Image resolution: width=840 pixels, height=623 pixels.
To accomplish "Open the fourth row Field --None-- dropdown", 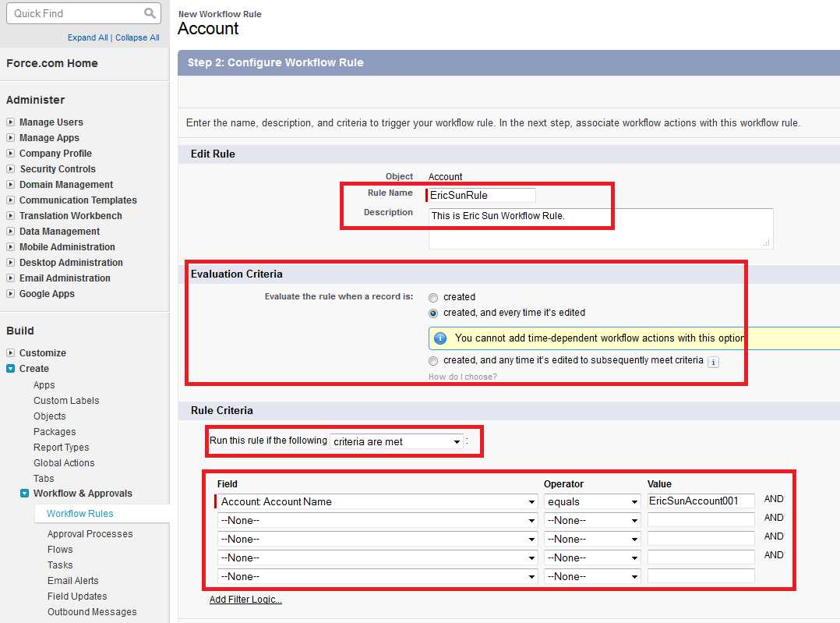I will coord(377,558).
